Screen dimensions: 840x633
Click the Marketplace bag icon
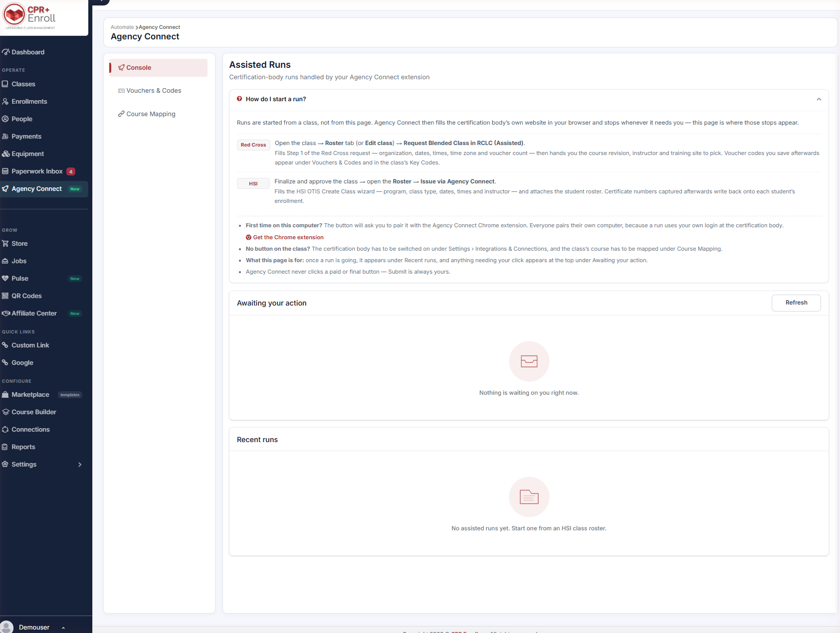[5, 394]
